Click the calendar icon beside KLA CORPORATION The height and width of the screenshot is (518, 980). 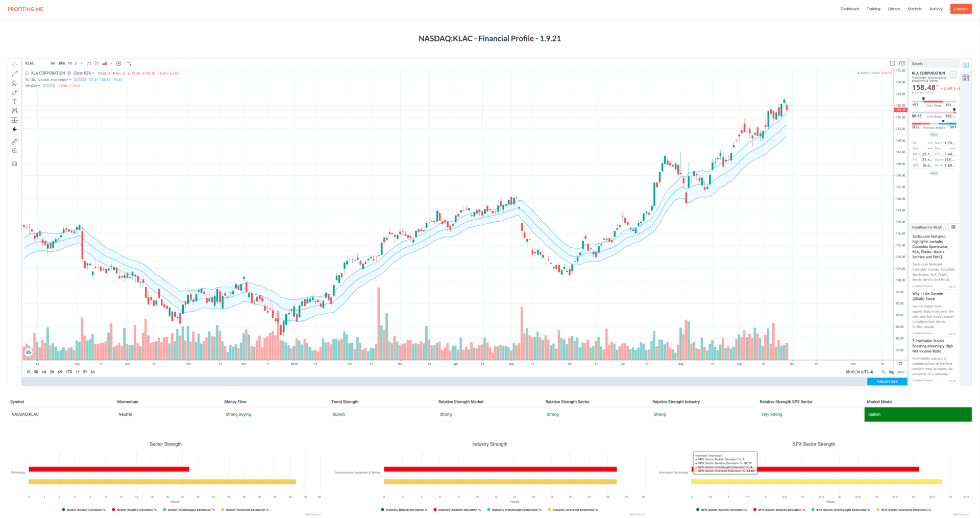point(952,74)
